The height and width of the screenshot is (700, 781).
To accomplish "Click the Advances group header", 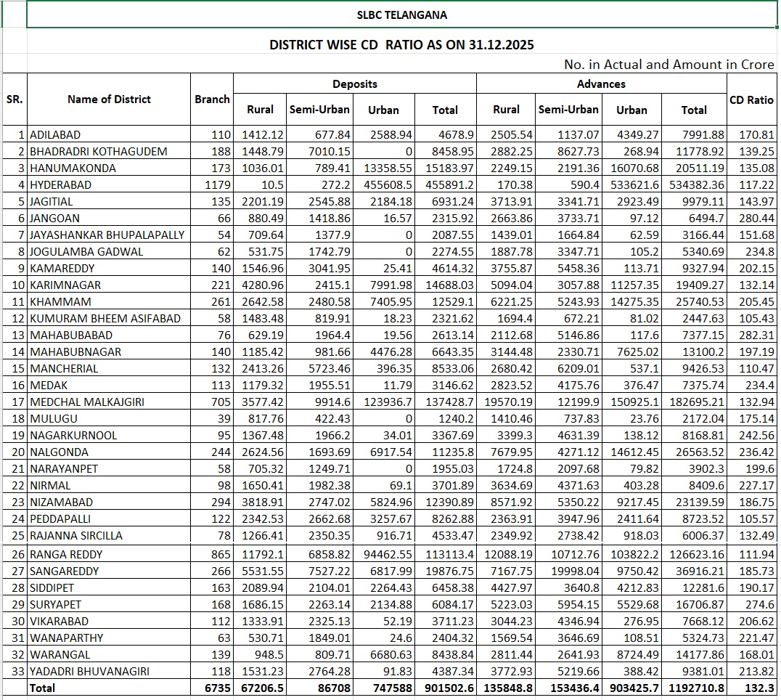I will click(x=601, y=84).
